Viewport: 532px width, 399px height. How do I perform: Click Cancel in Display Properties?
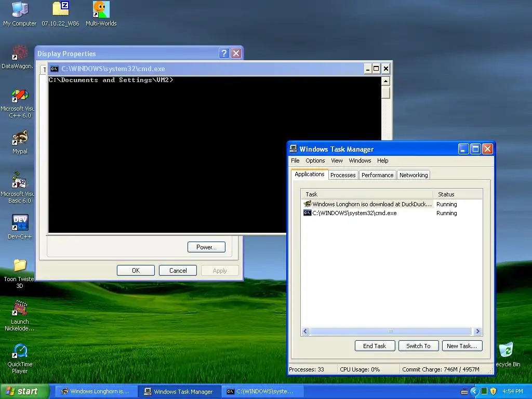point(178,270)
